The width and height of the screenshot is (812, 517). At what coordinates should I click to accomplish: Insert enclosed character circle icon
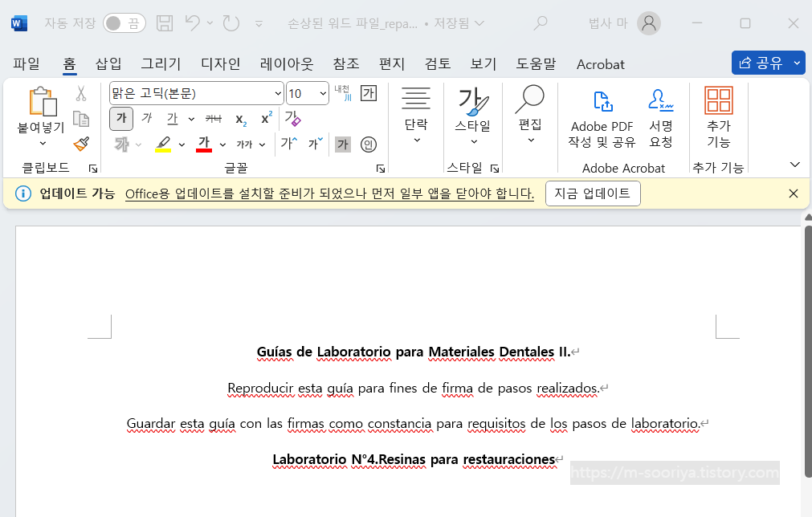tap(369, 145)
